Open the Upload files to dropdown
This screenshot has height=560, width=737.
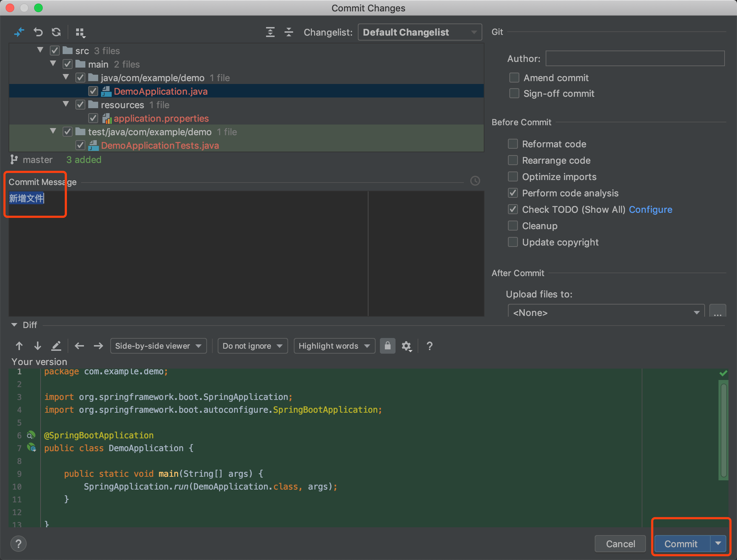[605, 312]
